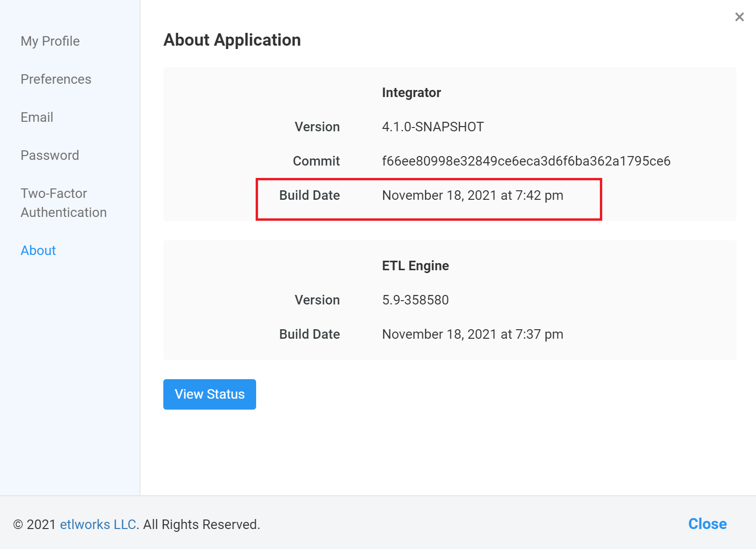This screenshot has height=549, width=756.
Task: Click the 4.1.0-SNAPSHOT version value
Action: point(432,127)
